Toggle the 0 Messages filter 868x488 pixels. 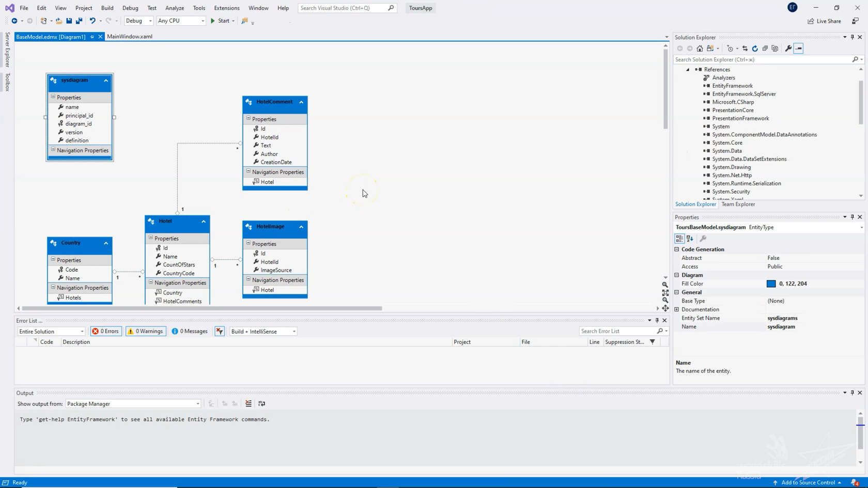(190, 332)
